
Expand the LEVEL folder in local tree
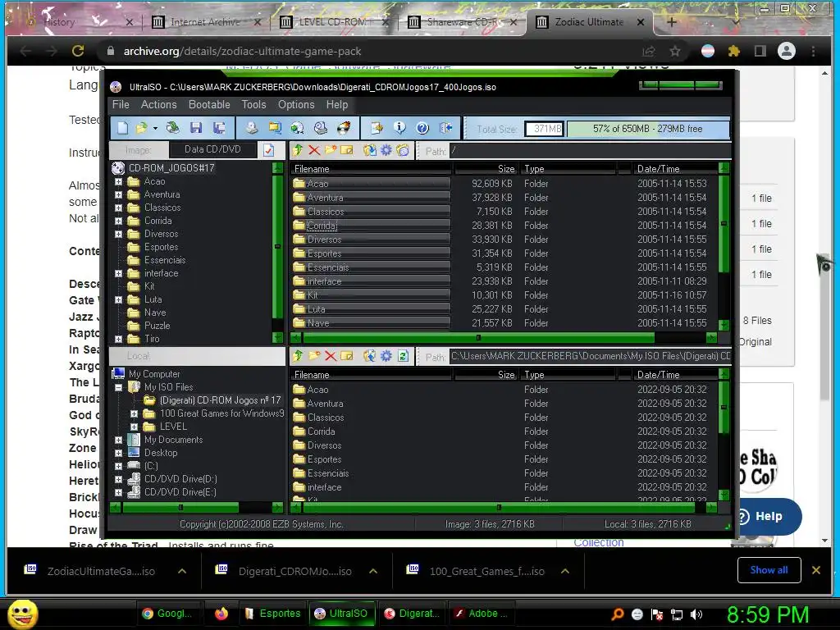click(x=134, y=427)
